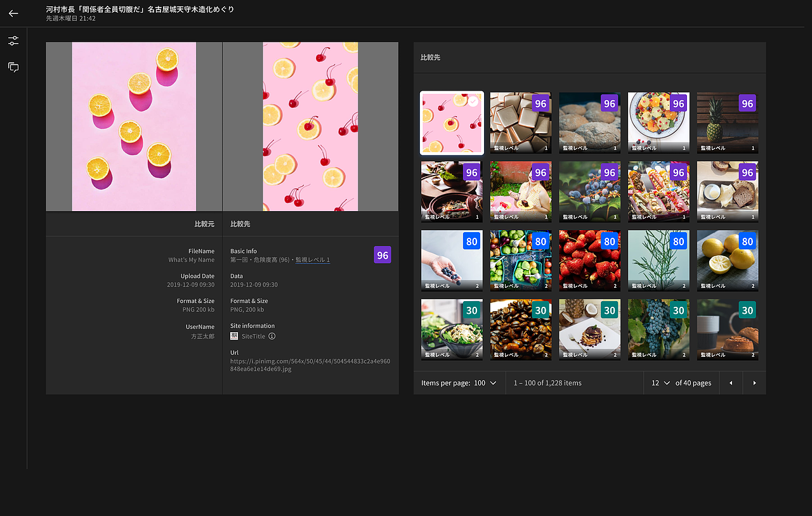Image resolution: width=812 pixels, height=516 pixels.
Task: Click the "of 40 pages" text
Action: 693,383
